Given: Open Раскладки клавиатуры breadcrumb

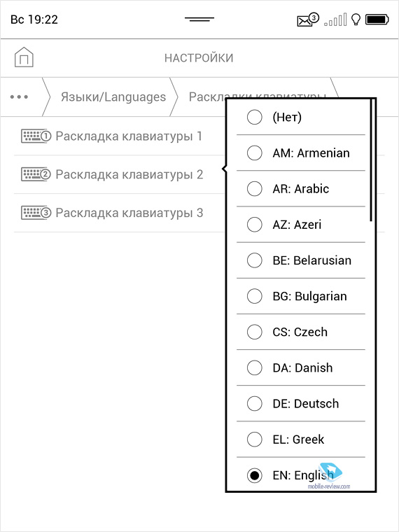Looking at the screenshot, I should [258, 97].
